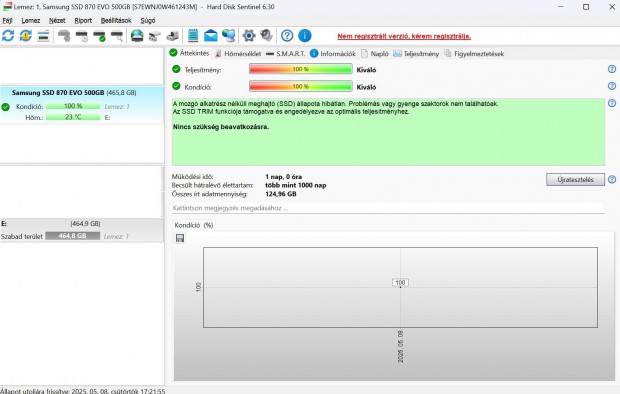Open the blue notepad report icon
Image resolution: width=620 pixels, height=394 pixels.
coord(193,36)
